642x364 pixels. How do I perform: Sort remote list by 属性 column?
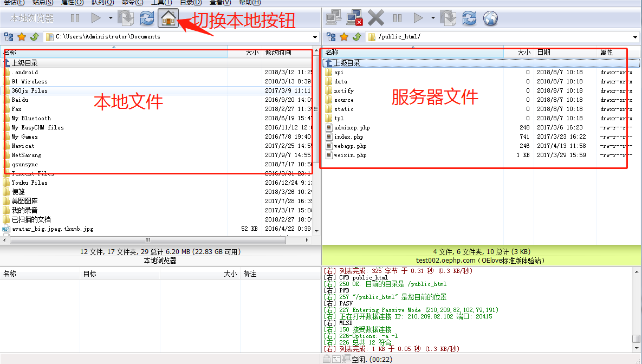coord(618,53)
